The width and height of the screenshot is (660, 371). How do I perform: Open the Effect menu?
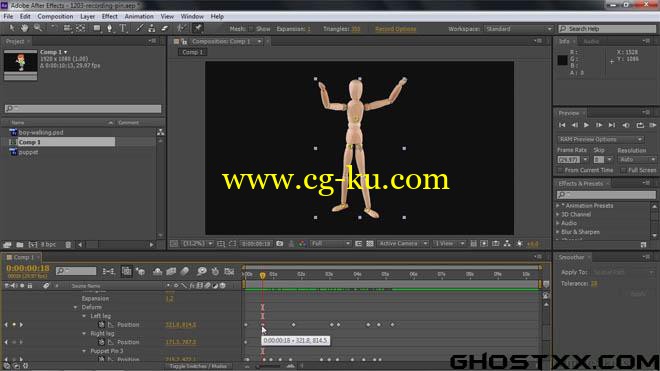(109, 16)
